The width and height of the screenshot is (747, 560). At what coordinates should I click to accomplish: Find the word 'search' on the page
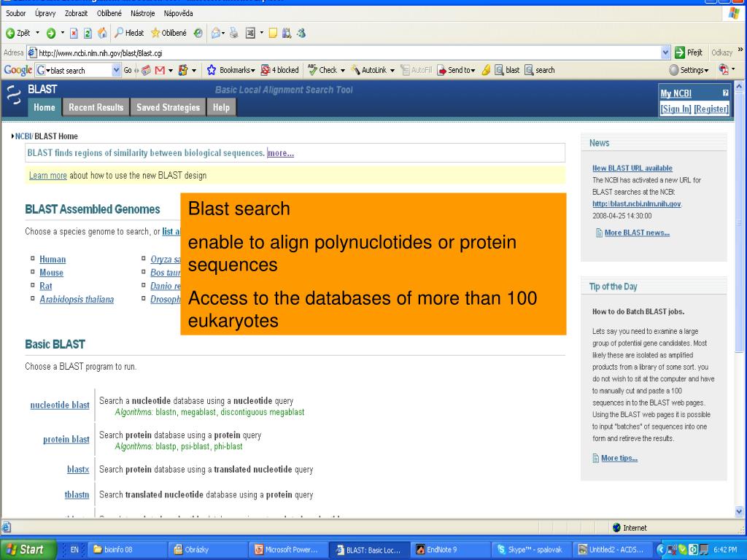click(540, 71)
